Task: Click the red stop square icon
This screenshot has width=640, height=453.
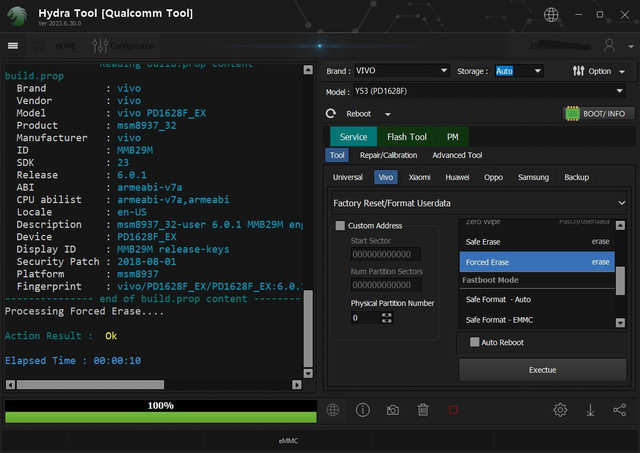Action: [453, 410]
